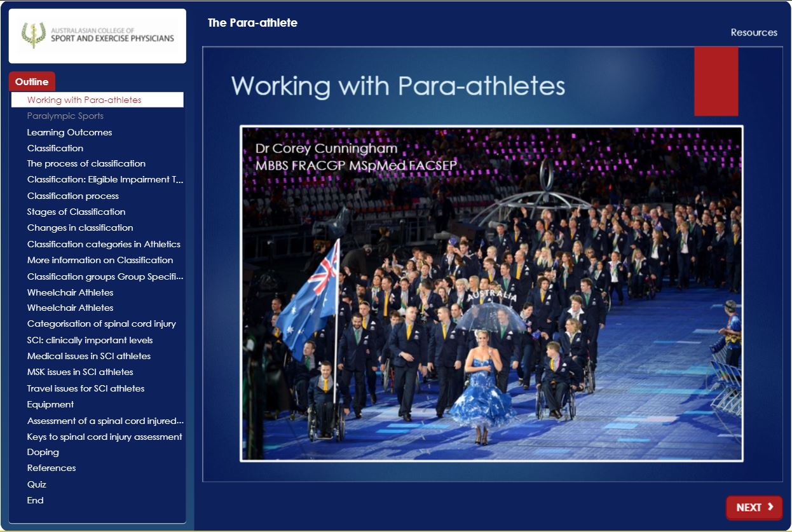
Task: Open the Resources link
Action: 753,32
